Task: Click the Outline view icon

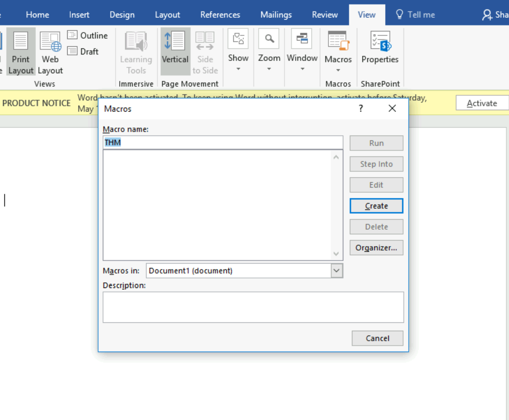Action: tap(72, 35)
